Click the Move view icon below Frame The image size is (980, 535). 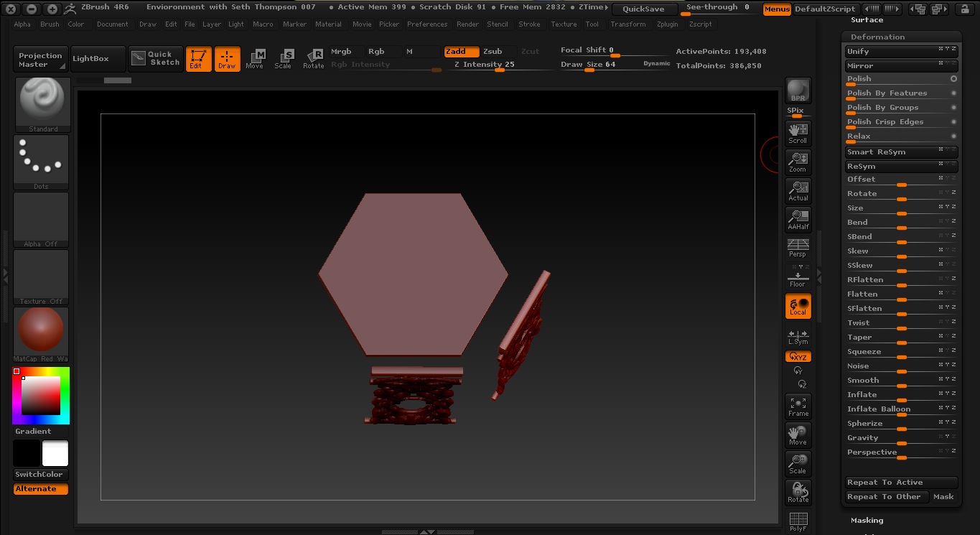[x=798, y=435]
